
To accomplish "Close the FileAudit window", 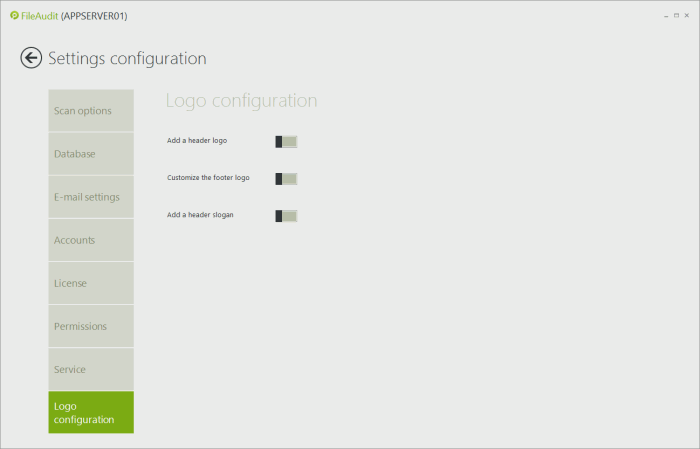I will [x=687, y=17].
